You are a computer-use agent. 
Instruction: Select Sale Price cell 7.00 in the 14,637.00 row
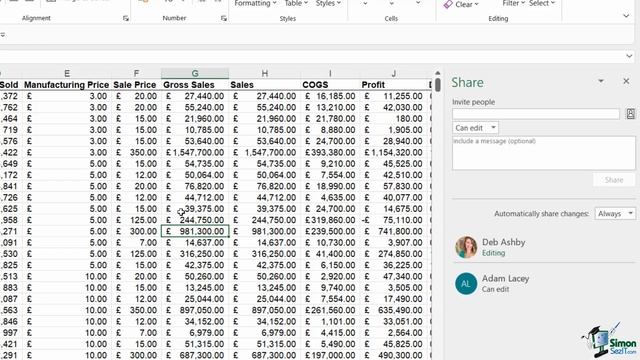coord(136,242)
